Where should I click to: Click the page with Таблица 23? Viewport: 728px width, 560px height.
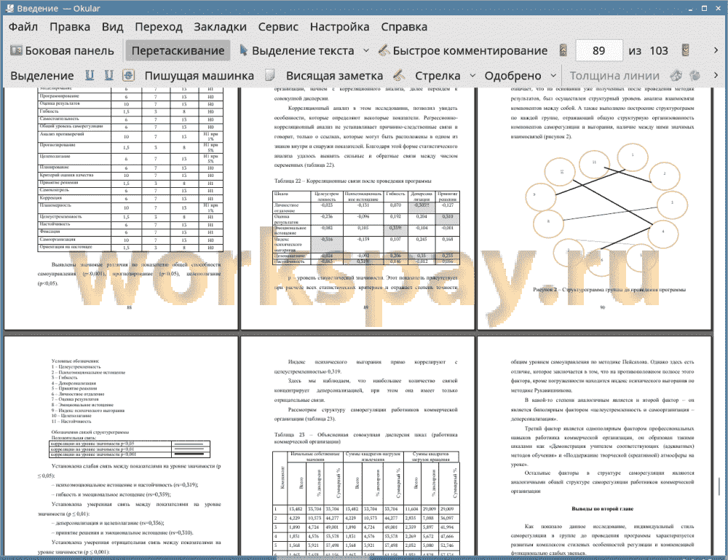pyautogui.click(x=357, y=446)
